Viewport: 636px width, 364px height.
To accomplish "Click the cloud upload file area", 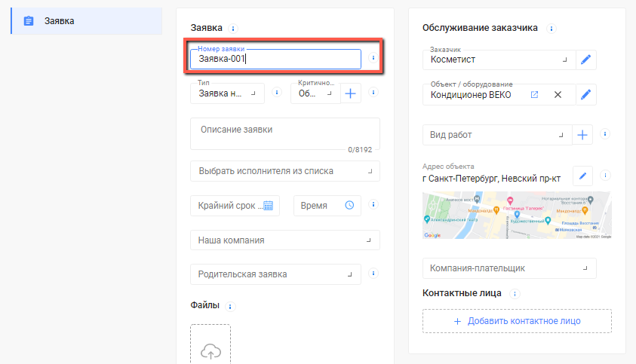I will point(210,344).
